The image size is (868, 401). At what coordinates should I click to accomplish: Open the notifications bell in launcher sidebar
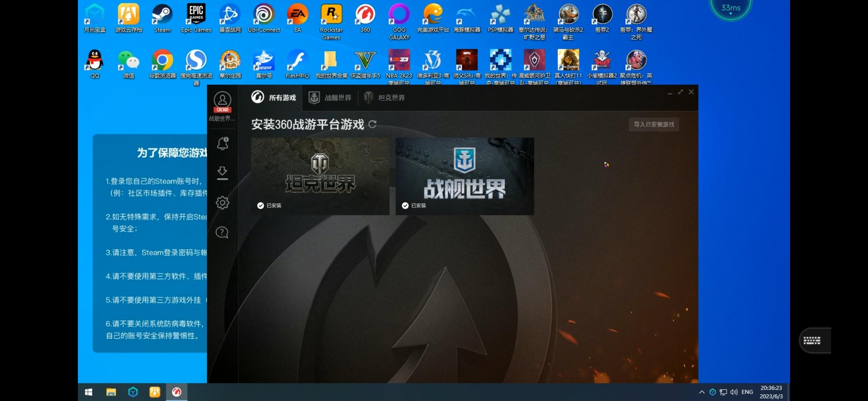pos(223,143)
